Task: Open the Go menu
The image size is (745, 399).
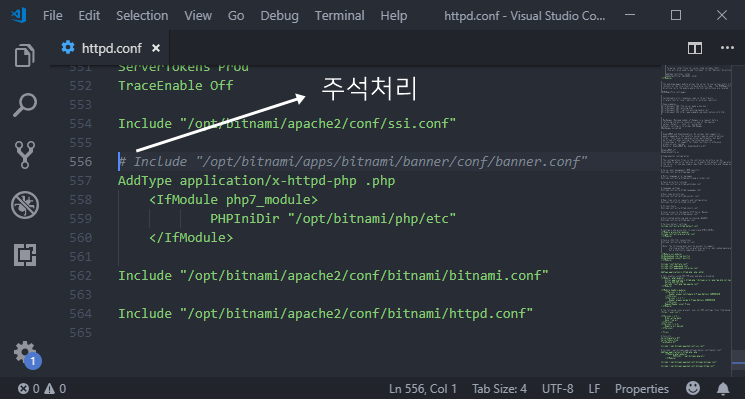Action: pyautogui.click(x=236, y=16)
